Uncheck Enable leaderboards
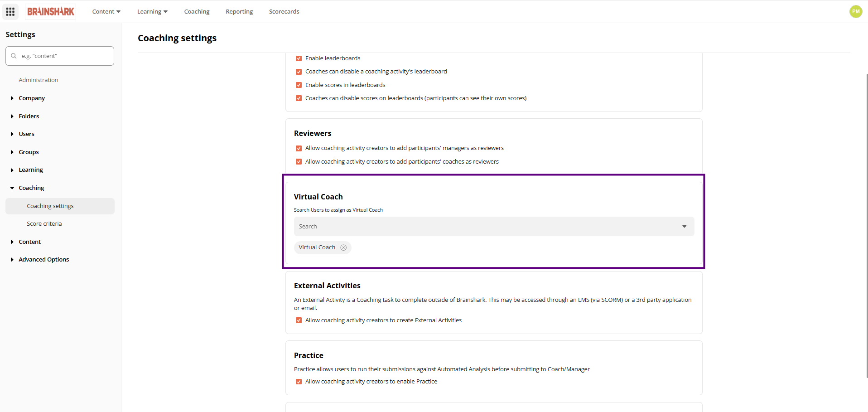The width and height of the screenshot is (868, 412). 299,58
